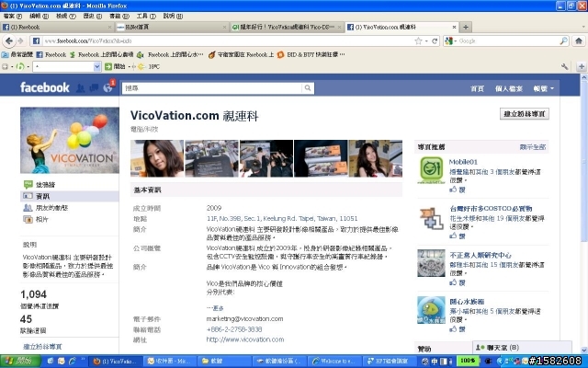
Task: Click Facebook bookmark in bookmarks toolbar
Action: click(51, 55)
